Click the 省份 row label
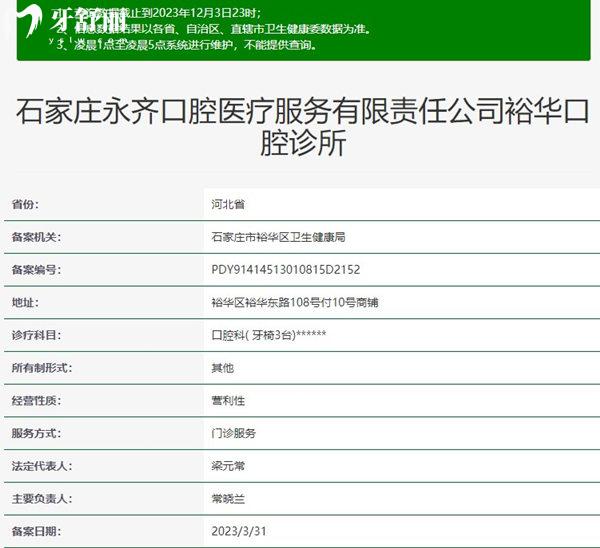The image size is (600, 548). tap(25, 204)
